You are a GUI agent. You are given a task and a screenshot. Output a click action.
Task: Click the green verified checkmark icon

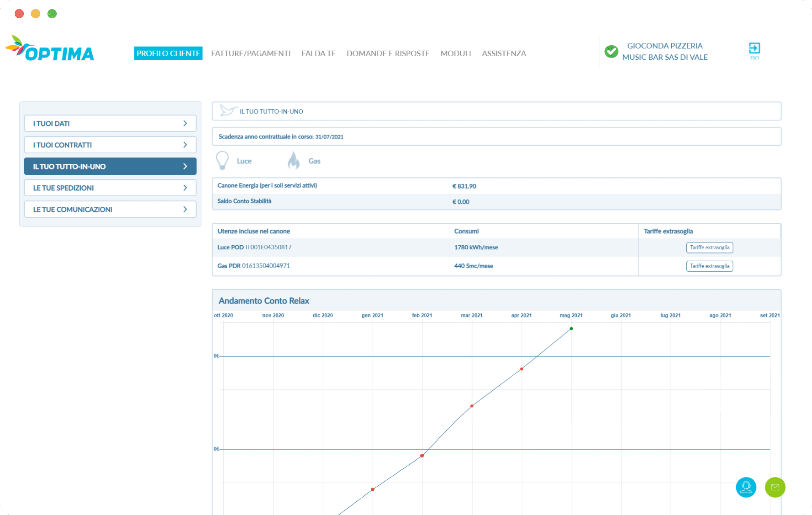(611, 51)
